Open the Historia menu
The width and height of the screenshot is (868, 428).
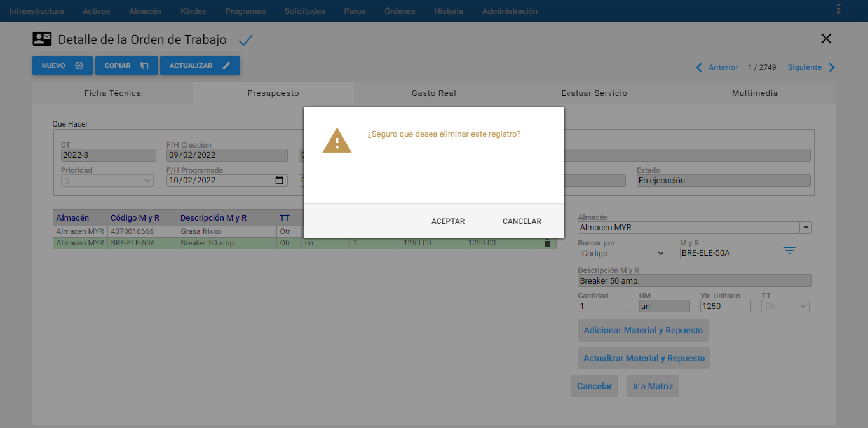(449, 11)
